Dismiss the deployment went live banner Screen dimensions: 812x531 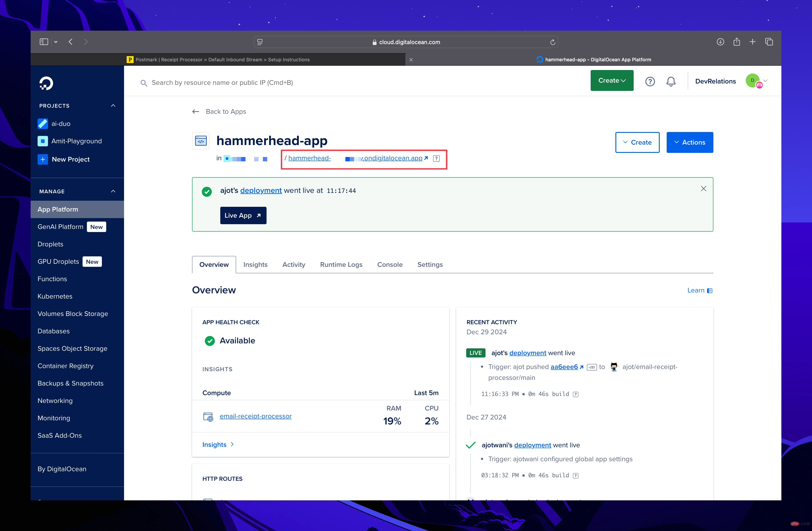(x=703, y=189)
